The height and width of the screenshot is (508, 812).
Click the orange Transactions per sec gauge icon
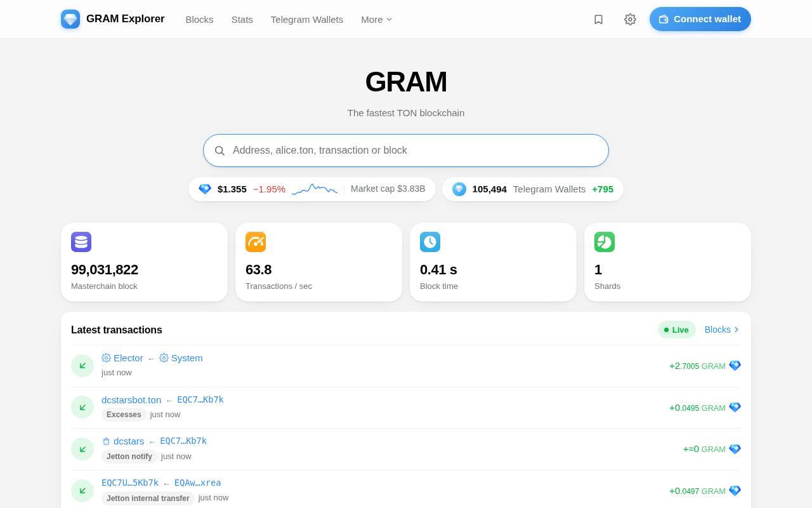click(256, 242)
